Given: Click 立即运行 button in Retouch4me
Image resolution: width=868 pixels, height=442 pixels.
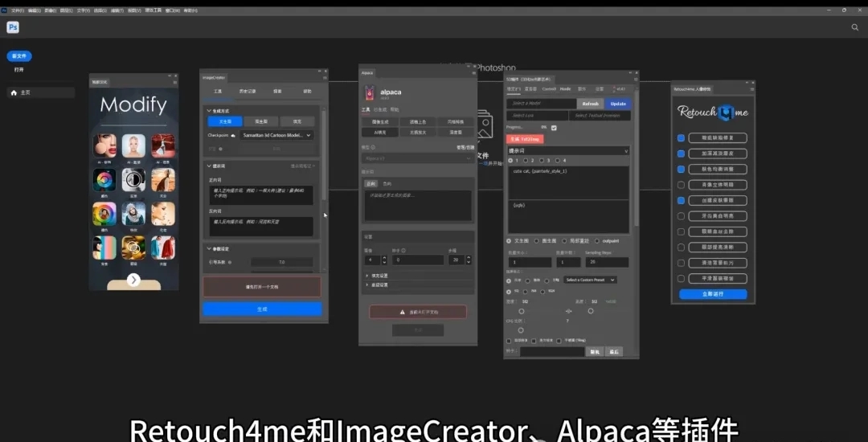Looking at the screenshot, I should [713, 294].
